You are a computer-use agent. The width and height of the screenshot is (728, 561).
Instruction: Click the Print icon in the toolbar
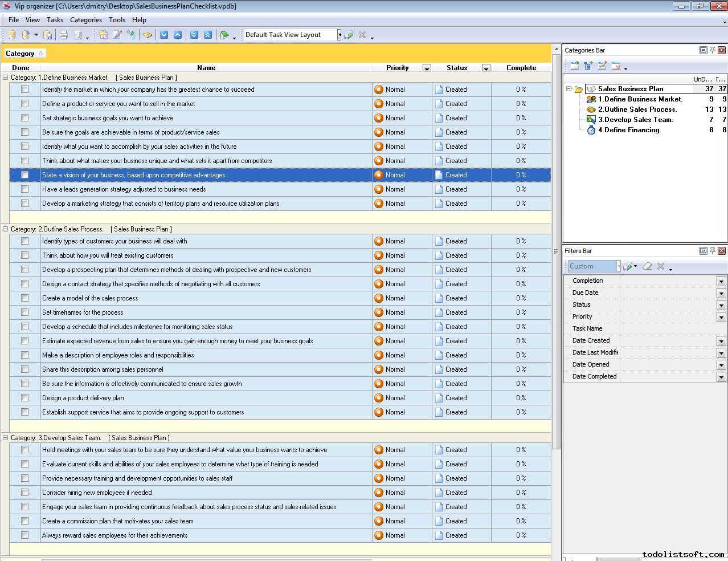(x=64, y=35)
